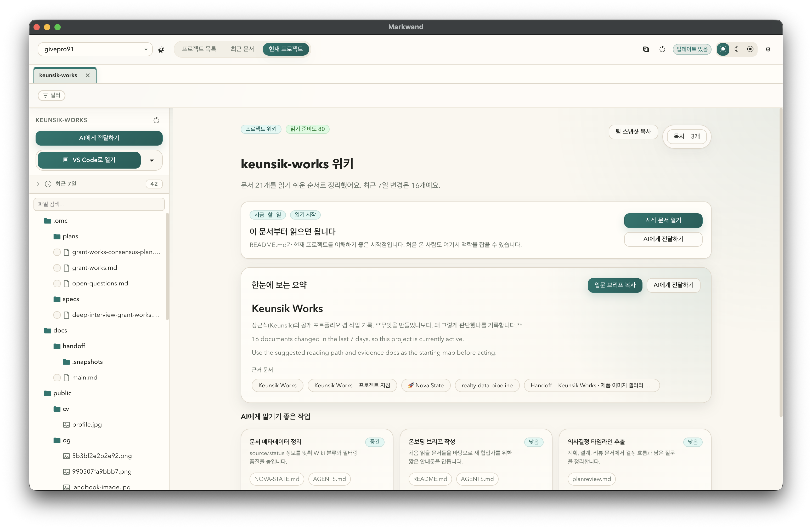Select the 현재 프로젝트 tab
Image resolution: width=812 pixels, height=529 pixels.
(x=286, y=49)
